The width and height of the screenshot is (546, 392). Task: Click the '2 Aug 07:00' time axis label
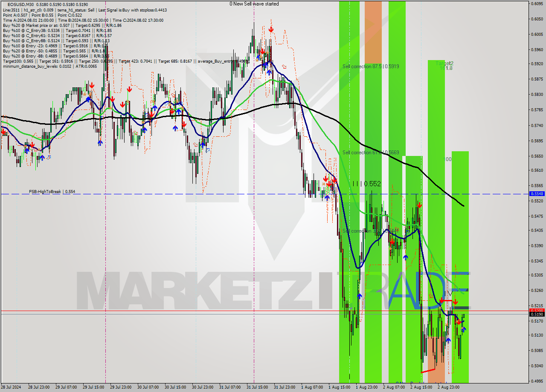394,387
